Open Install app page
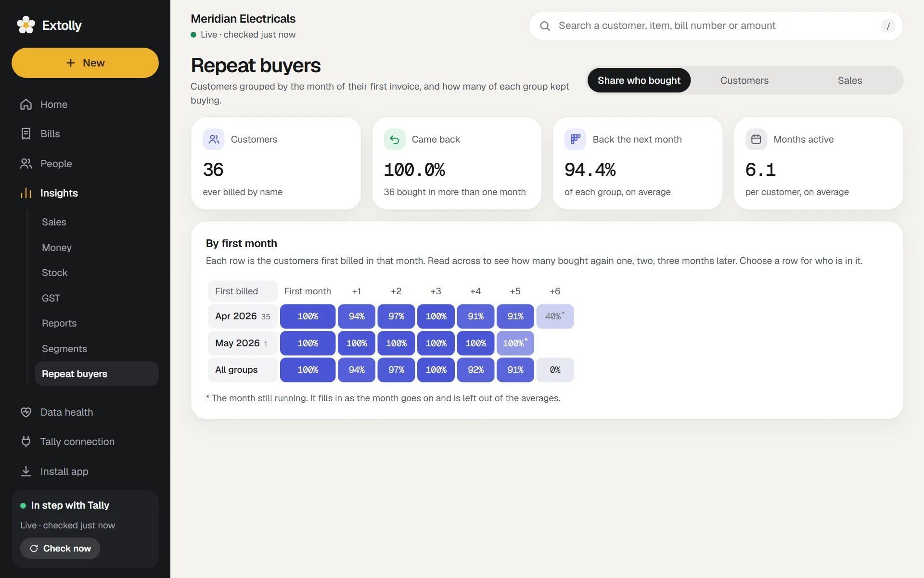The height and width of the screenshot is (578, 924). [85, 472]
